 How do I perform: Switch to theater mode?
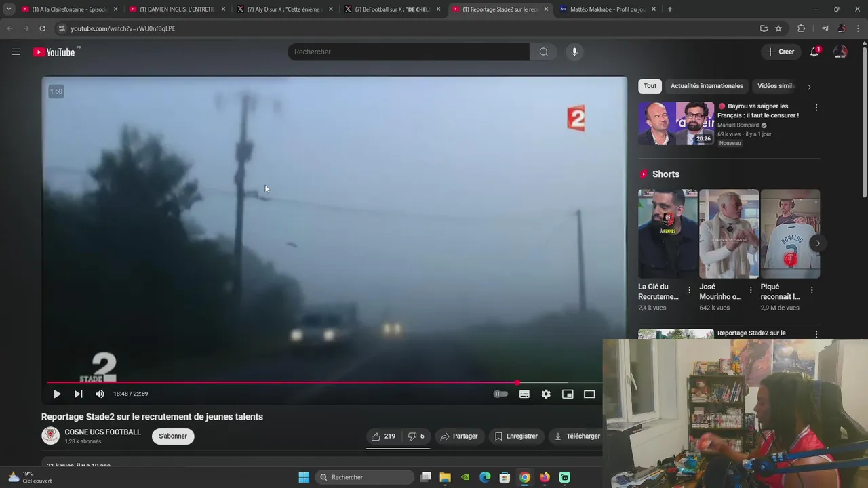[589, 394]
